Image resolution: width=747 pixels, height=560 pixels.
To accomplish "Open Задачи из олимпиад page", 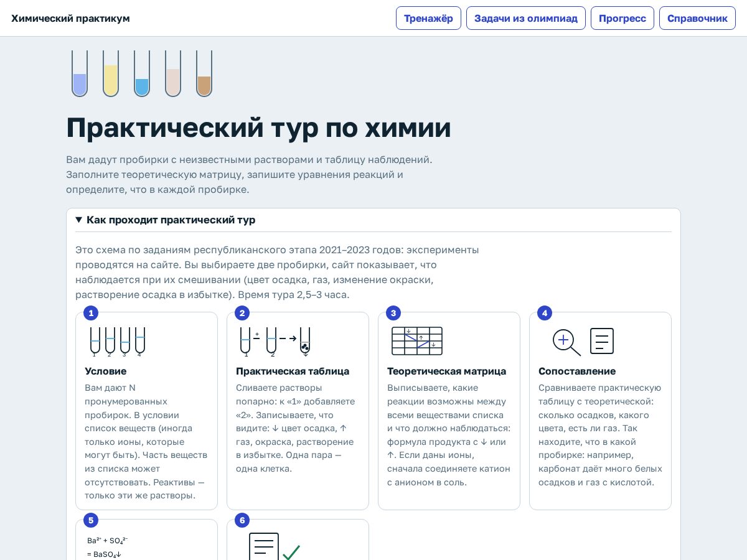I will click(526, 18).
